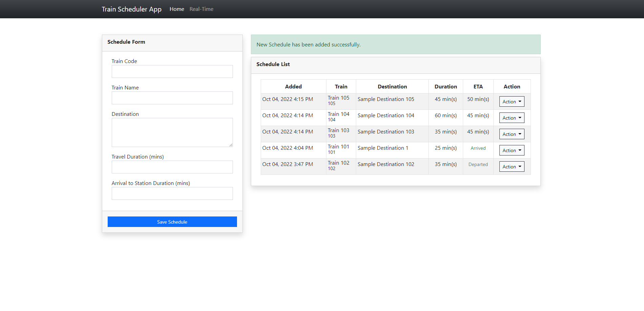Open the Action dropdown for the Arrived Train 101
This screenshot has height=311, width=644.
coord(511,150)
